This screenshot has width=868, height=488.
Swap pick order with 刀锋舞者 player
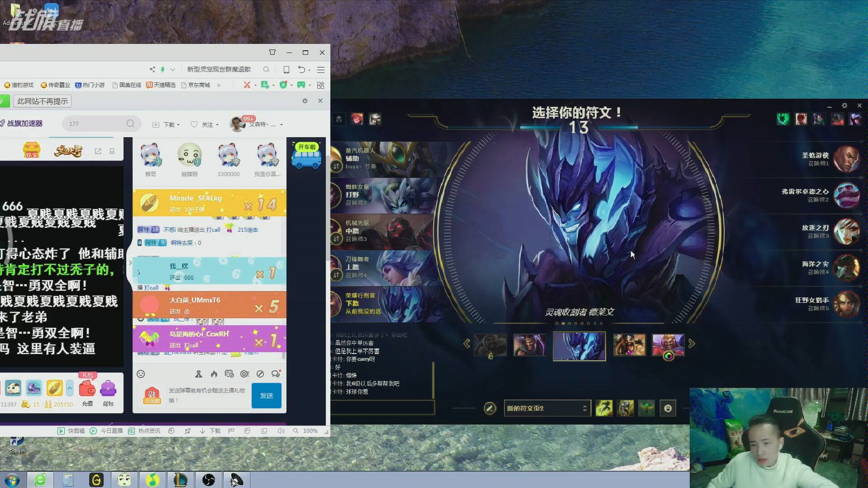pyautogui.click(x=336, y=274)
